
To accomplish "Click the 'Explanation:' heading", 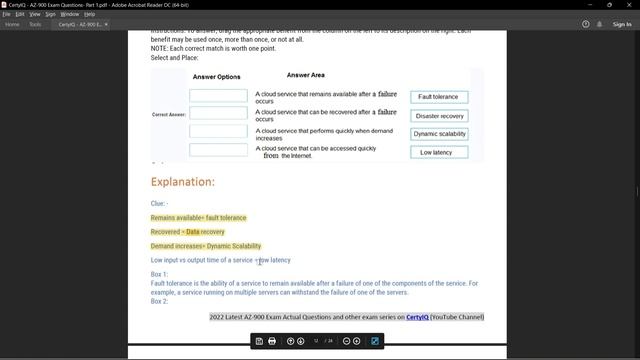I will point(182,182).
